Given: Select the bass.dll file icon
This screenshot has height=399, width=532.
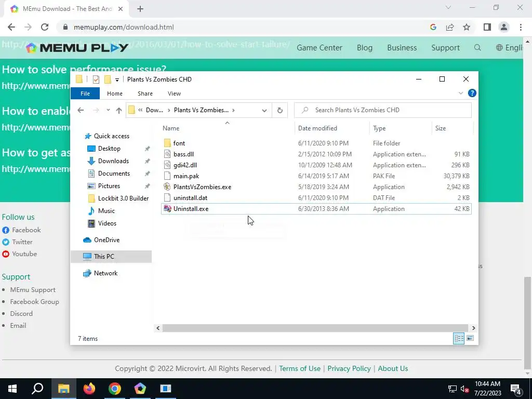Looking at the screenshot, I should pyautogui.click(x=167, y=154).
